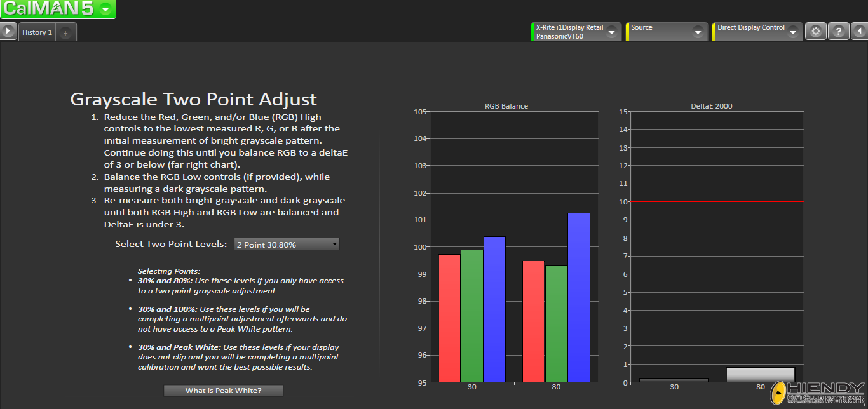Expand the X-Rite i1Display meter dropdown arrow
Screen dimensions: 868x409
click(611, 32)
